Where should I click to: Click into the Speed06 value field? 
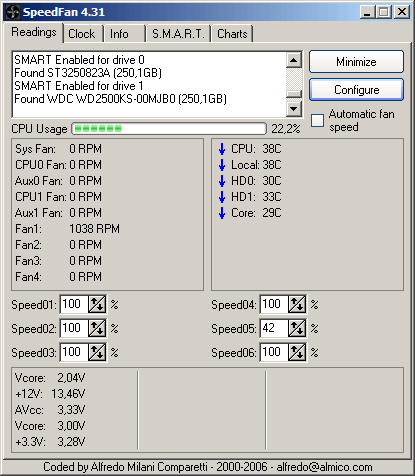tap(274, 352)
